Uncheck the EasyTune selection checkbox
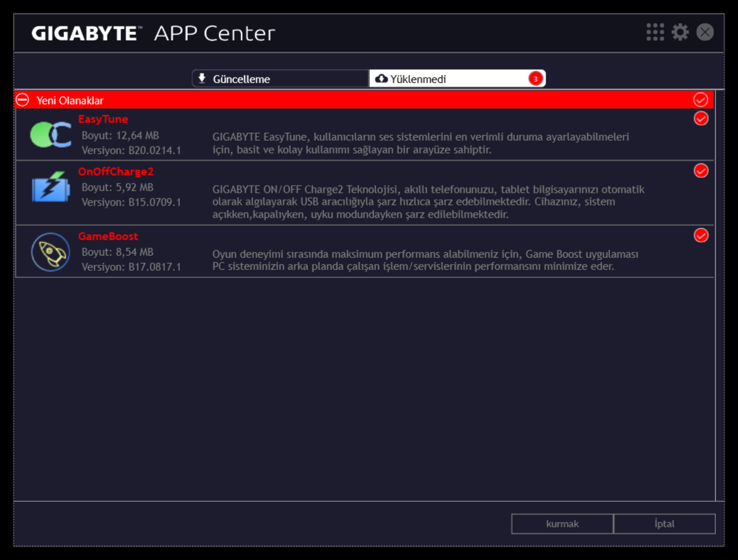The image size is (738, 560). [701, 119]
